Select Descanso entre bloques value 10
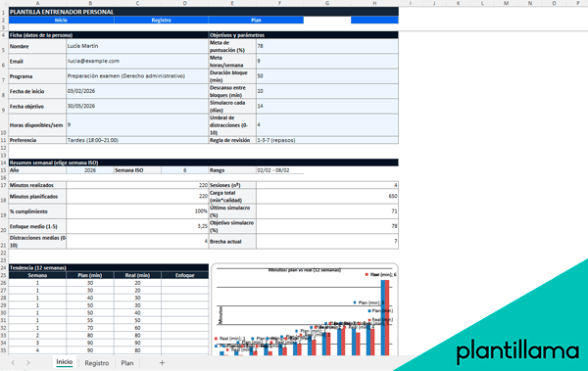The image size is (588, 371). [327, 91]
